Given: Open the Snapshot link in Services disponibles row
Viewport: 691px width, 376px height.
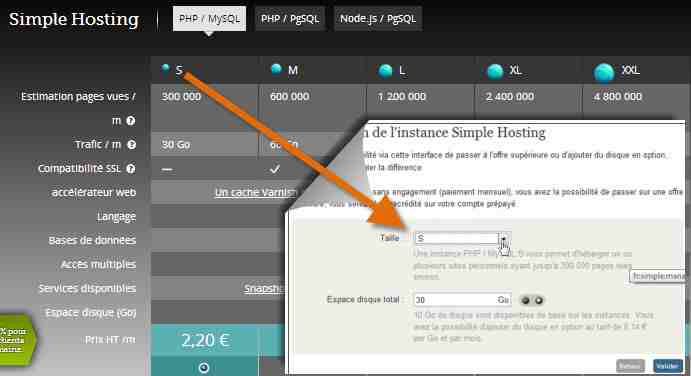Looking at the screenshot, I should point(264,288).
